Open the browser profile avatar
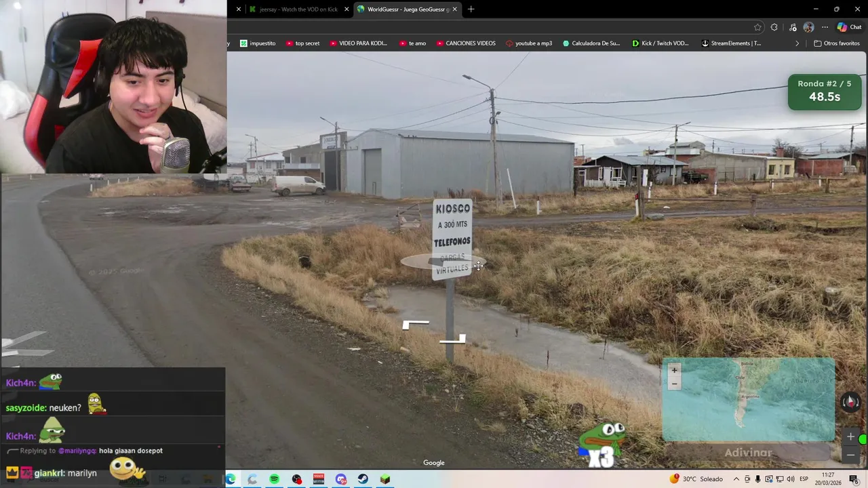The width and height of the screenshot is (868, 488). pyautogui.click(x=808, y=27)
